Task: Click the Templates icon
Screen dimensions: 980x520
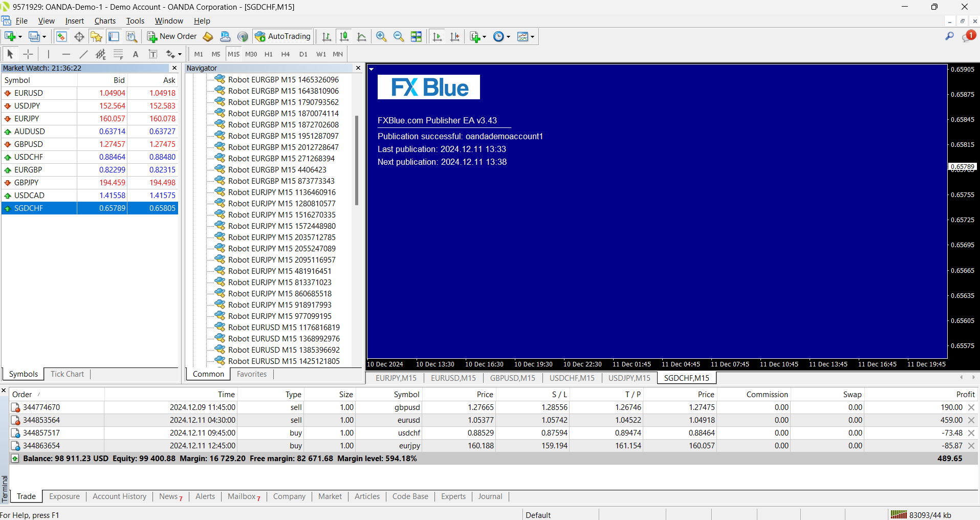Action: pos(522,36)
